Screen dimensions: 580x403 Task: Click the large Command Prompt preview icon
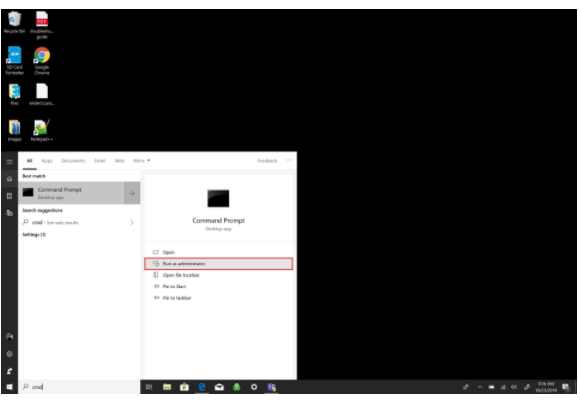click(218, 198)
